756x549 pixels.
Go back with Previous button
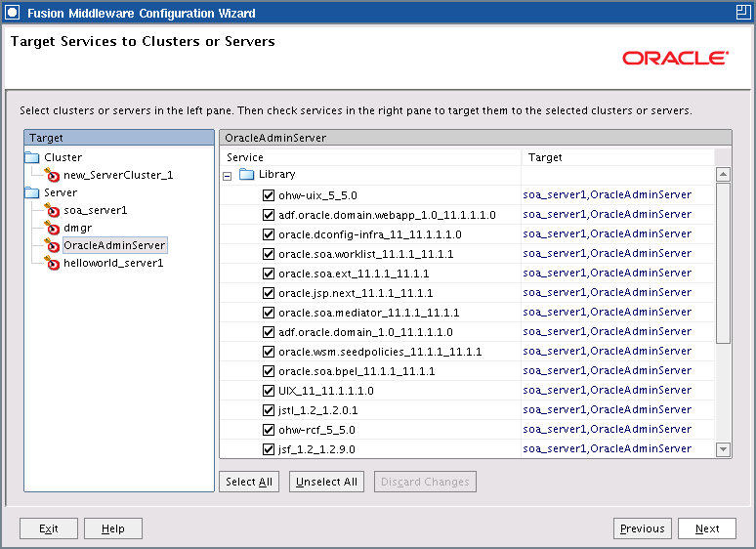click(643, 528)
